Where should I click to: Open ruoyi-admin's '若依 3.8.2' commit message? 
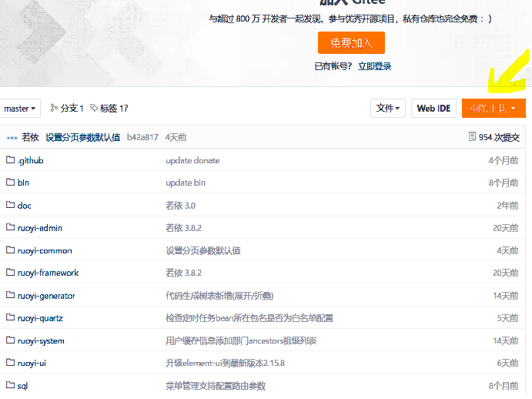(183, 228)
